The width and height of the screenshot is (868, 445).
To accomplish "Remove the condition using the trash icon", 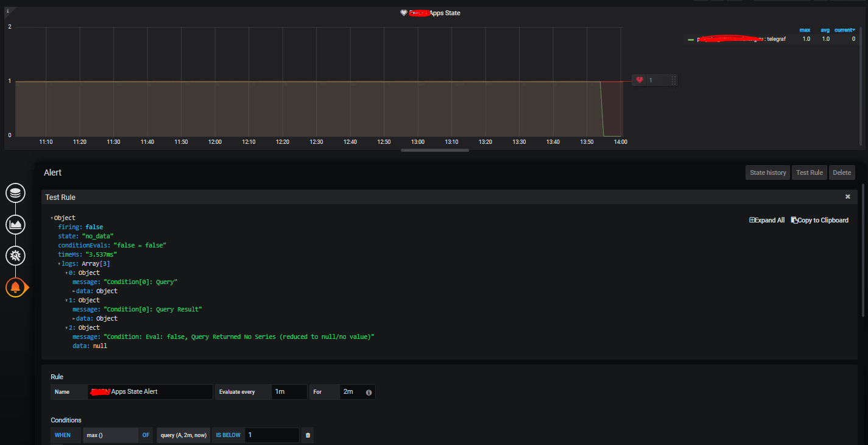I will 308,435.
